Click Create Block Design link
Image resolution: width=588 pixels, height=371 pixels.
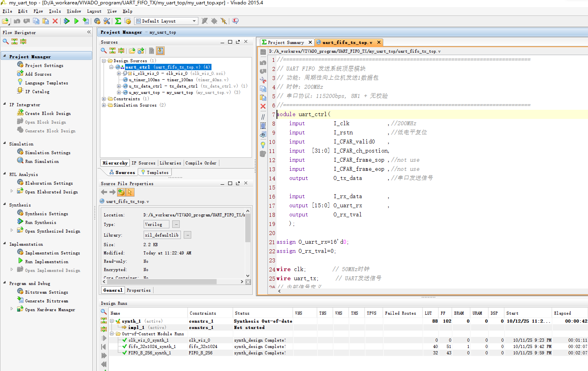point(48,113)
